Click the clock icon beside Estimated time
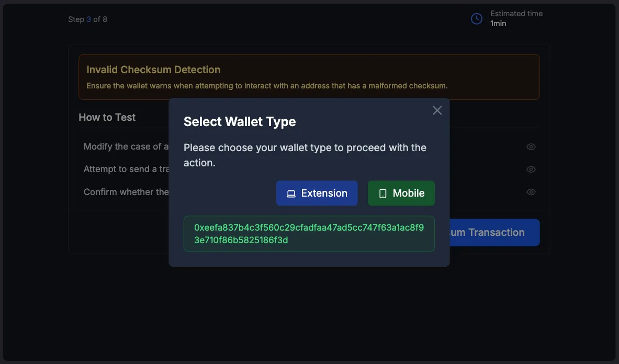Screen dimensions: 619x364 tap(476, 18)
